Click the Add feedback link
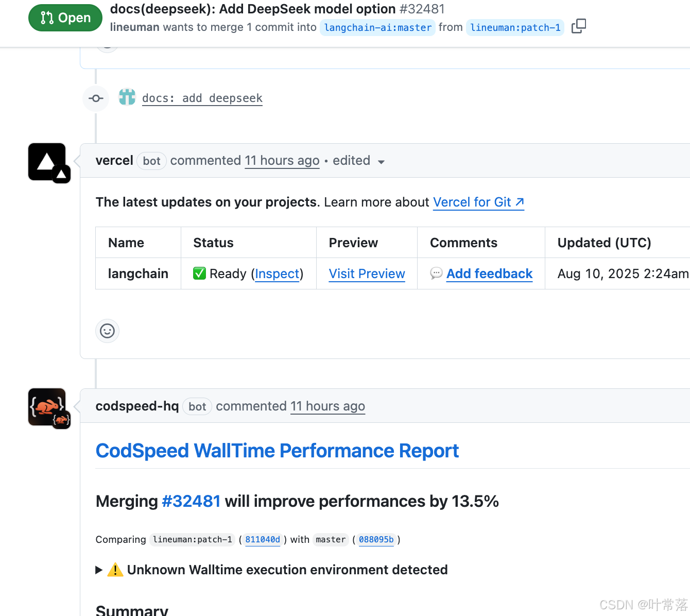The width and height of the screenshot is (690, 616). pos(489,274)
